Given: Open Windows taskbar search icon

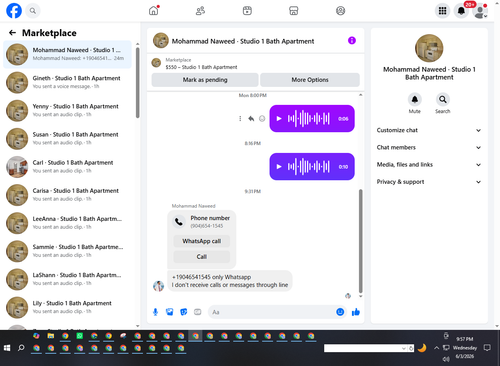Looking at the screenshot, I should [x=21, y=348].
